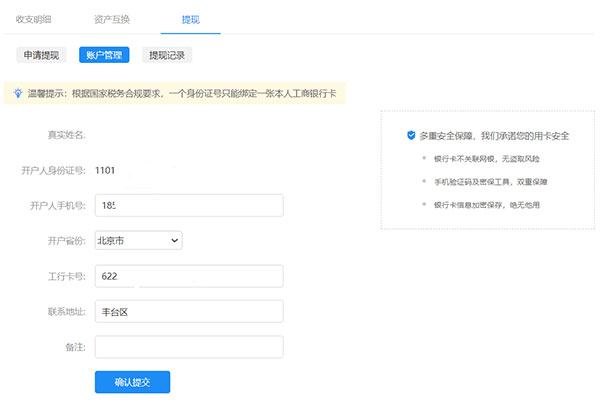Switch to the 收支明细 tab
Viewport: 600px width, 407px height.
(36, 19)
